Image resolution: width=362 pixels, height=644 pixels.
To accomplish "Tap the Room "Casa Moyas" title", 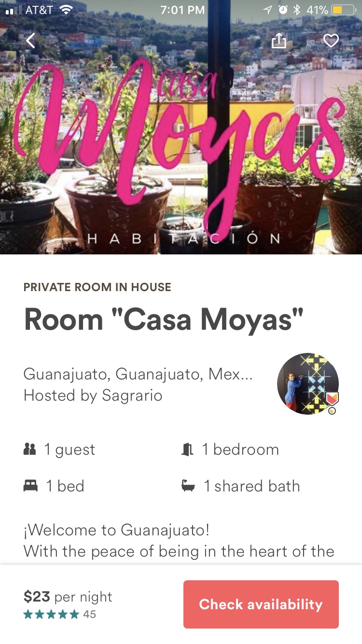I will click(x=164, y=320).
